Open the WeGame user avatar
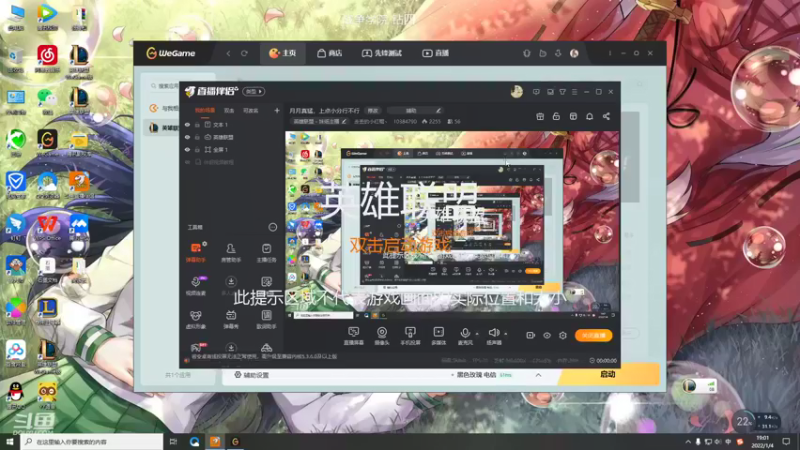 pos(574,53)
